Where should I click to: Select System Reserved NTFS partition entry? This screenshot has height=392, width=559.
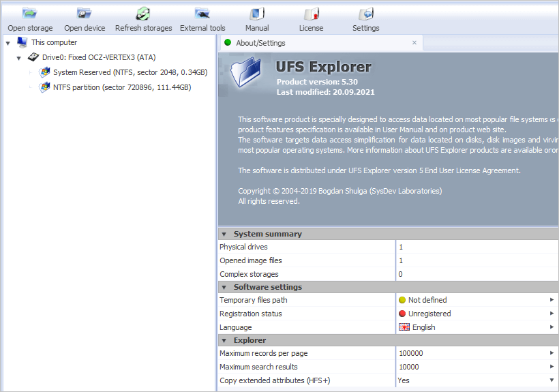(130, 72)
